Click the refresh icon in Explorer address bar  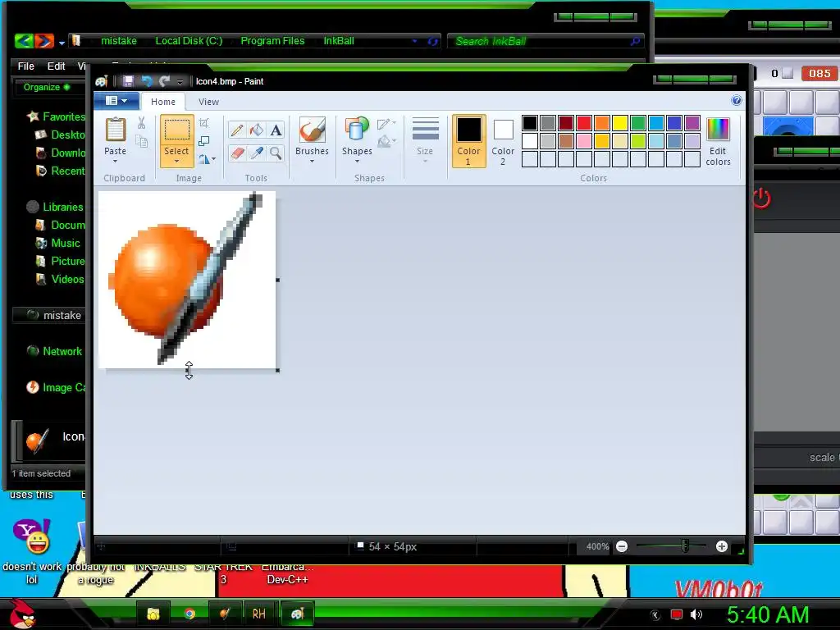[432, 41]
